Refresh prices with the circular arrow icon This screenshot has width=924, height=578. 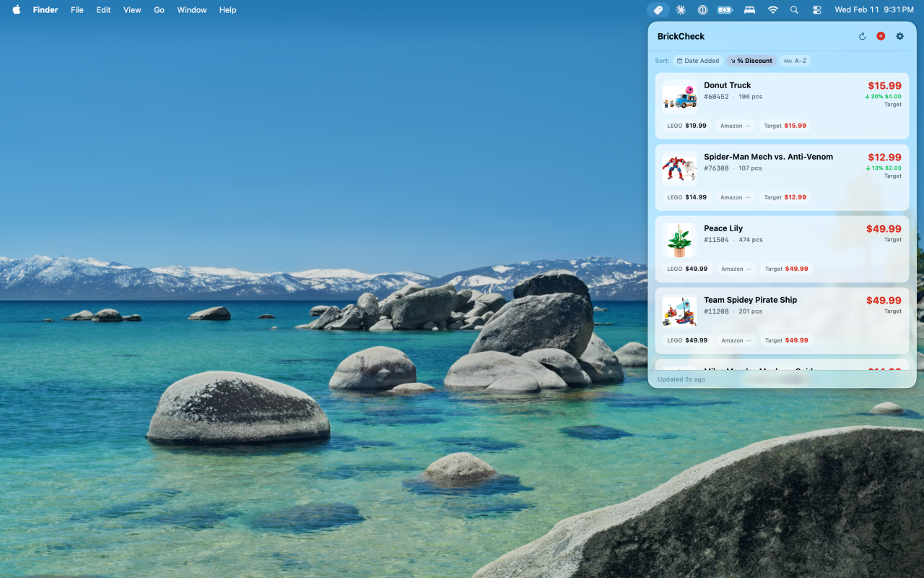862,36
